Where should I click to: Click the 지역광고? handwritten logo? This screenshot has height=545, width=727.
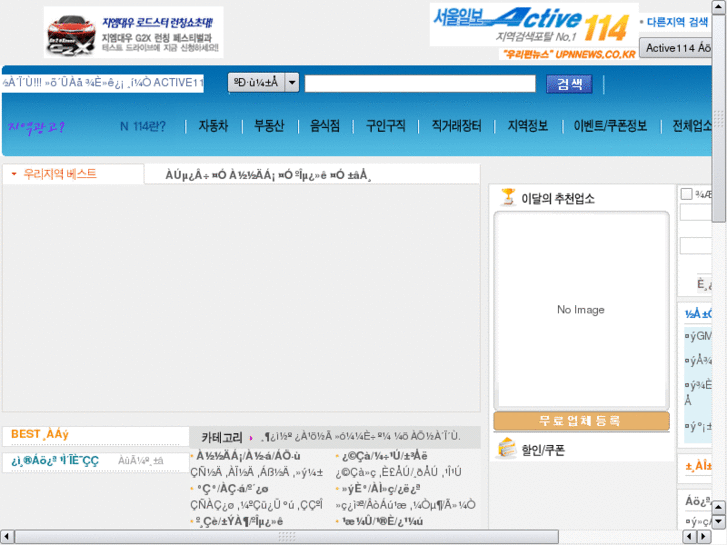36,127
